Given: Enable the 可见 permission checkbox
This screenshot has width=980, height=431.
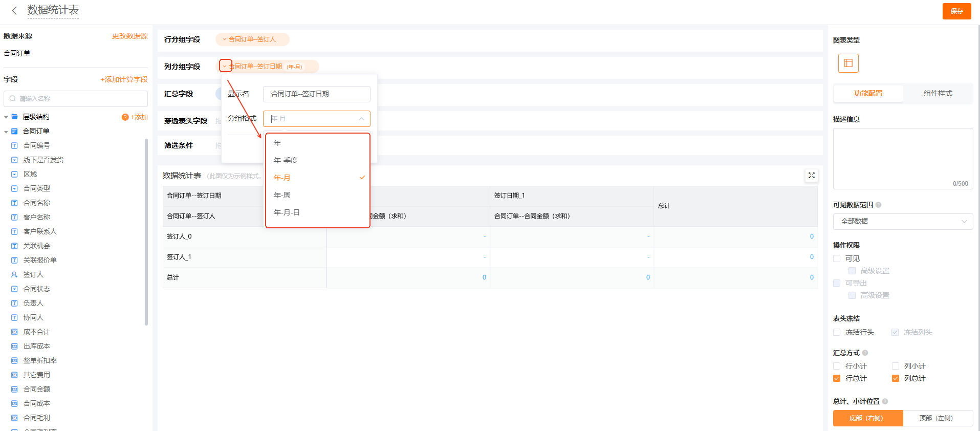Looking at the screenshot, I should (837, 258).
